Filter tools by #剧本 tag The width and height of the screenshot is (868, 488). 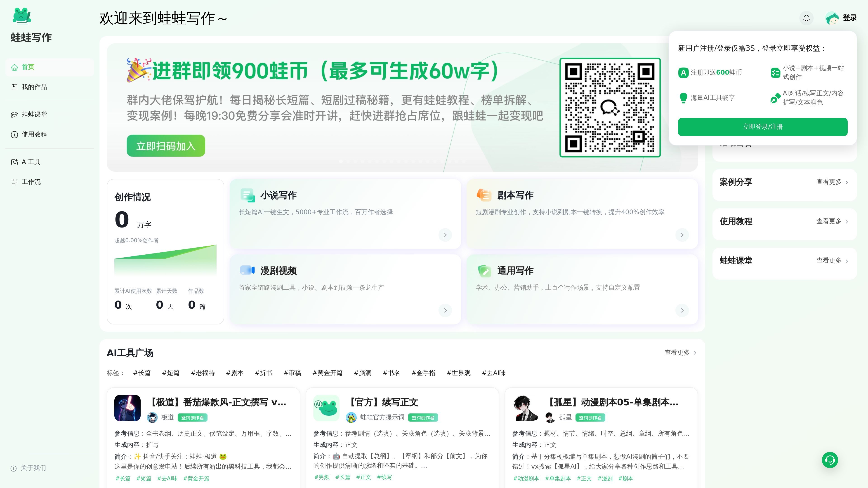coord(235,373)
